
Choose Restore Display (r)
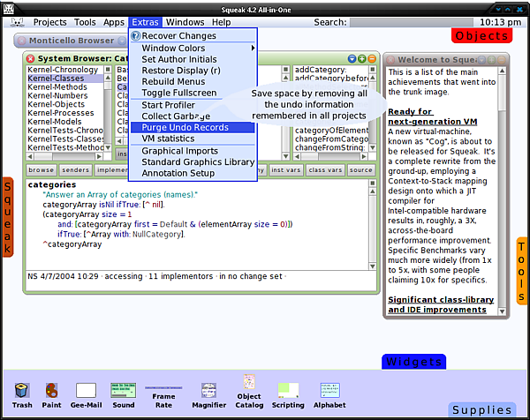click(x=193, y=71)
